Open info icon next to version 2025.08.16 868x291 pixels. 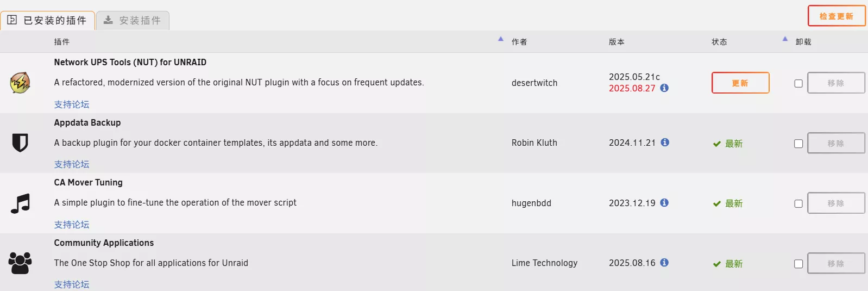[x=664, y=263]
